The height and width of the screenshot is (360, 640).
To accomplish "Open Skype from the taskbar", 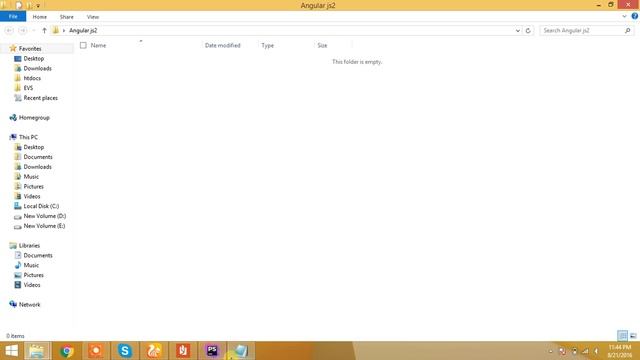I will [x=124, y=351].
